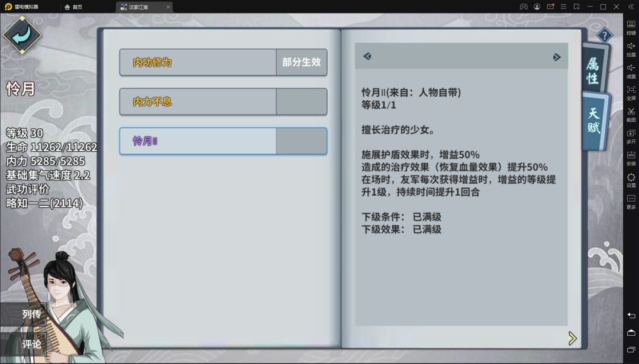
Task: Minimize the emulator window
Action: [x=590, y=6]
